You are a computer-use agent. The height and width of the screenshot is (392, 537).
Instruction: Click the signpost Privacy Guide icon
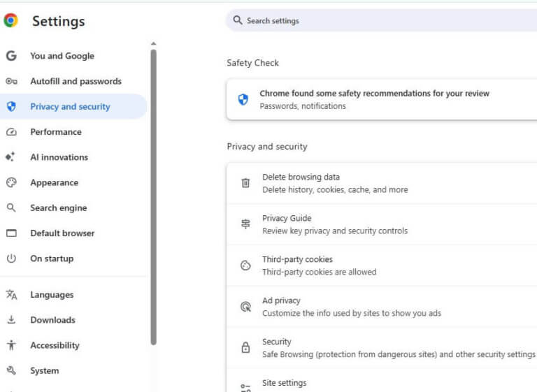(x=245, y=224)
